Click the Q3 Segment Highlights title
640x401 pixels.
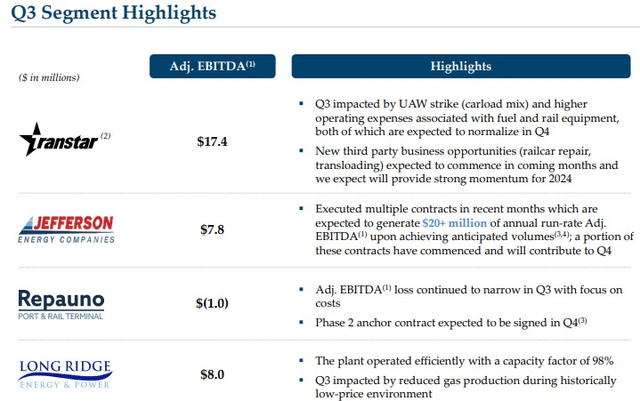tap(113, 12)
